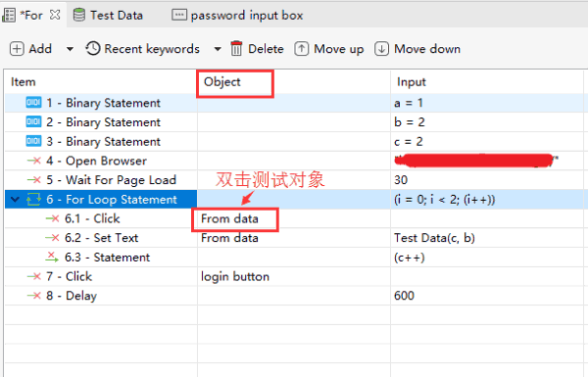Click the Move up button label

(x=339, y=49)
